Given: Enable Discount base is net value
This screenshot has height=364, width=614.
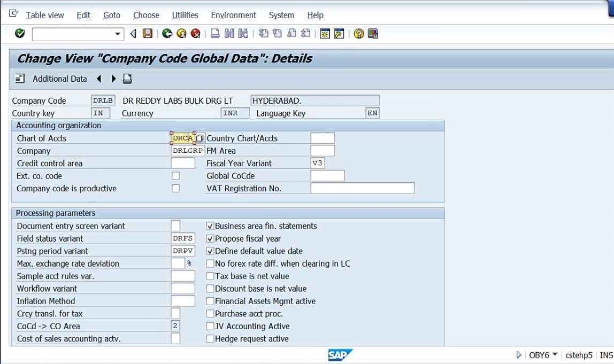Looking at the screenshot, I should [210, 289].
